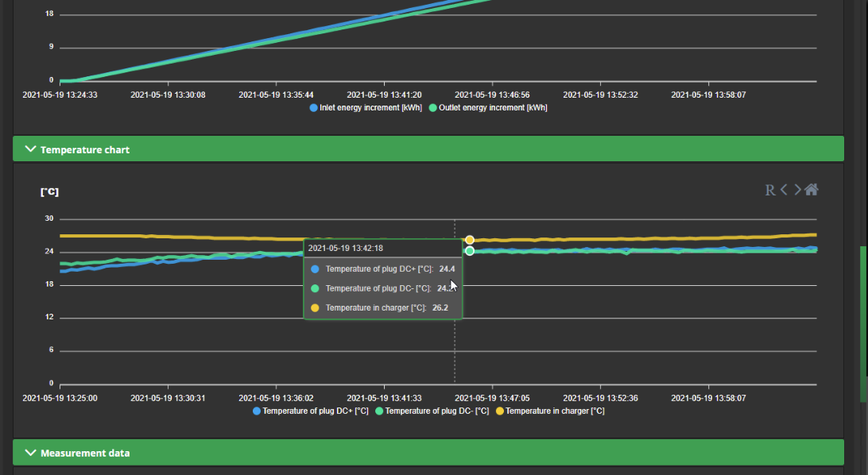Viewport: 868px width, 475px height.
Task: Click the left arrow chart navigation icon
Action: pyautogui.click(x=784, y=190)
